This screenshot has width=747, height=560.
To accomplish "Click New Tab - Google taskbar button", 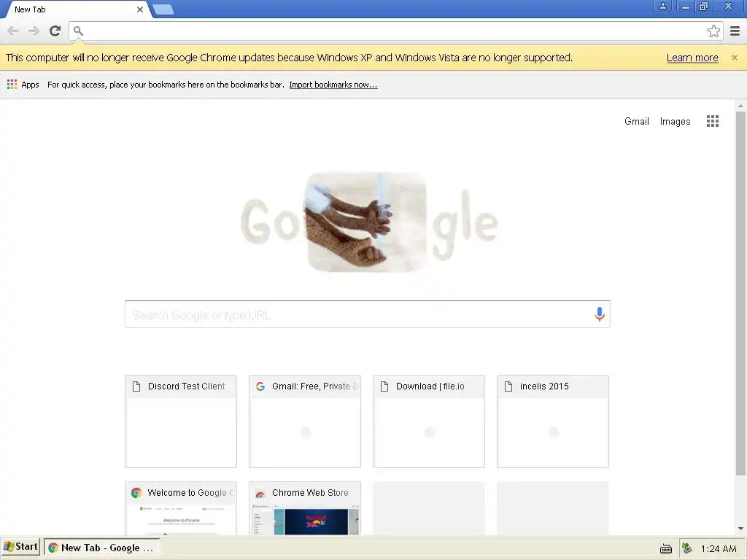I will [102, 548].
